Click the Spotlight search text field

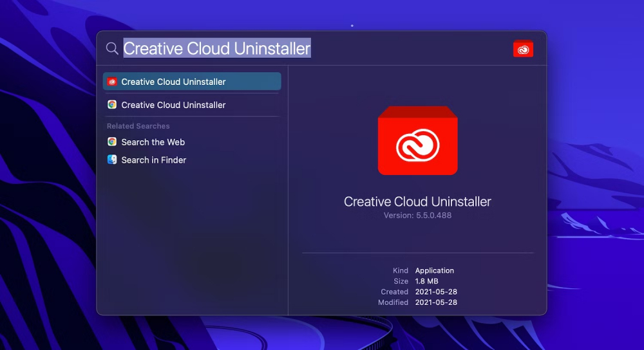pos(309,48)
